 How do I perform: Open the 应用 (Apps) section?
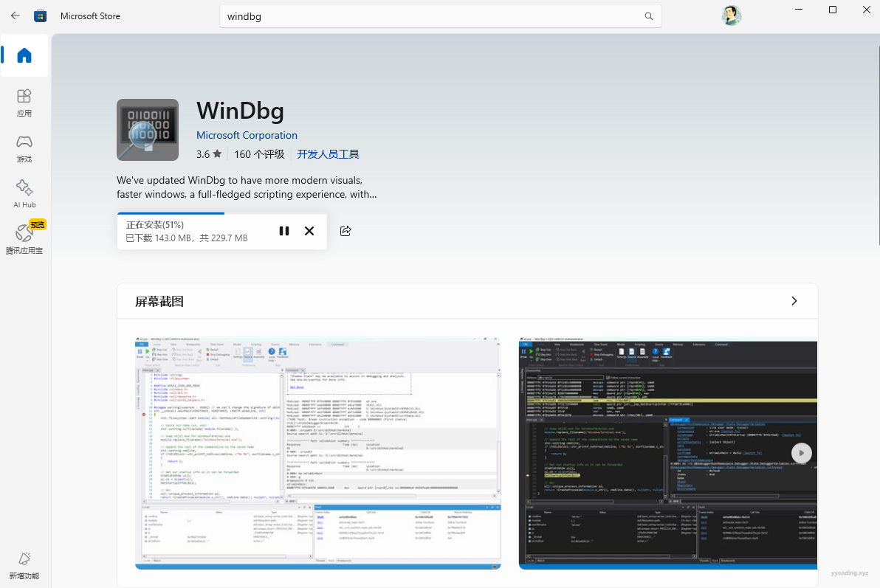(24, 103)
